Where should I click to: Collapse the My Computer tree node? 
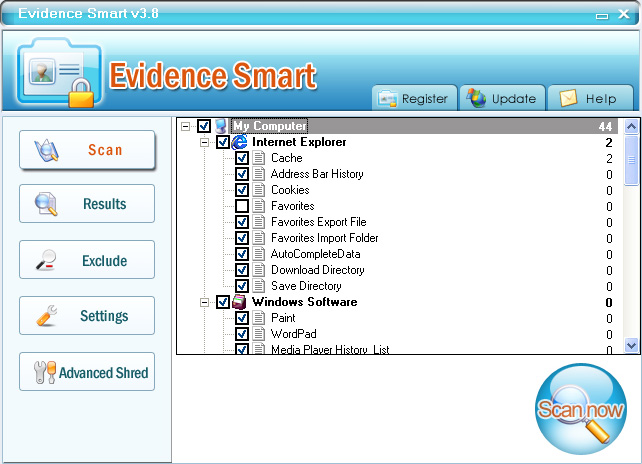pos(185,126)
